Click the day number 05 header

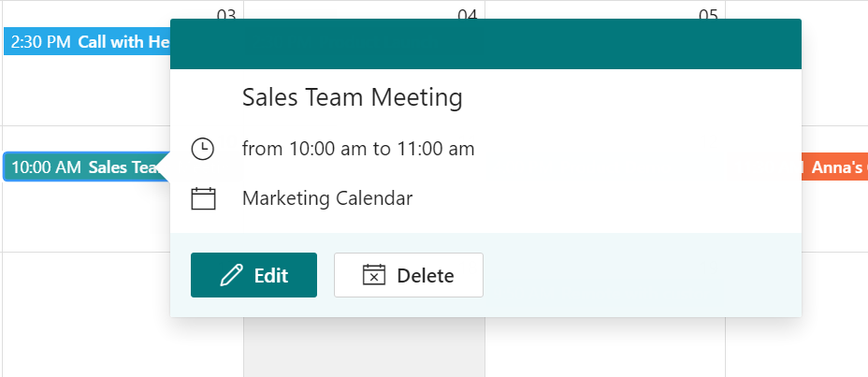[x=708, y=15]
